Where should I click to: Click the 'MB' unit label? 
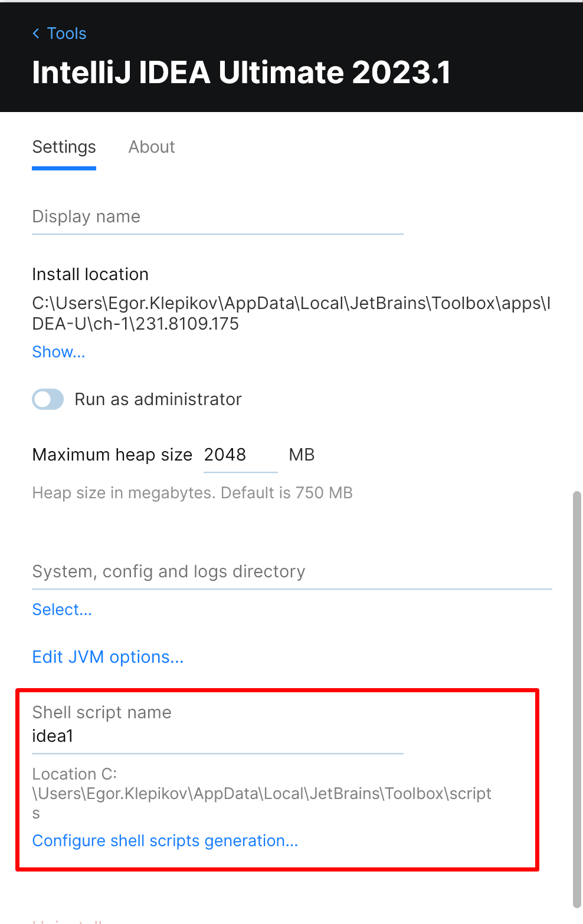[x=302, y=455]
